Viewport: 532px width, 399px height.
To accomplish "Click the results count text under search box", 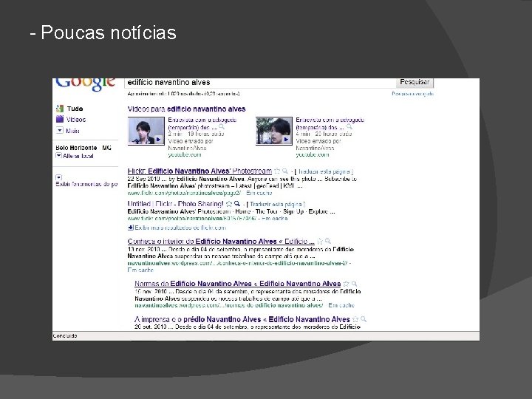I will coord(183,94).
